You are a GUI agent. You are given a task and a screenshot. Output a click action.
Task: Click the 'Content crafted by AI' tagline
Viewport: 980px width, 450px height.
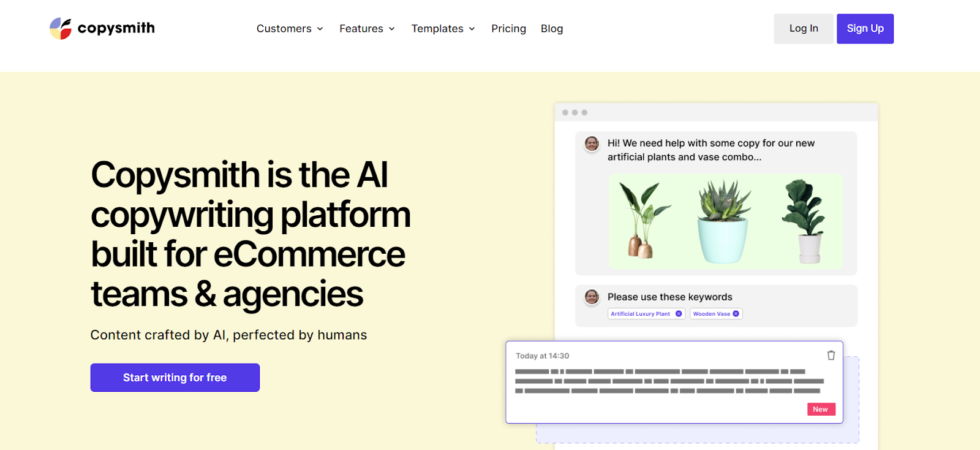click(x=228, y=335)
